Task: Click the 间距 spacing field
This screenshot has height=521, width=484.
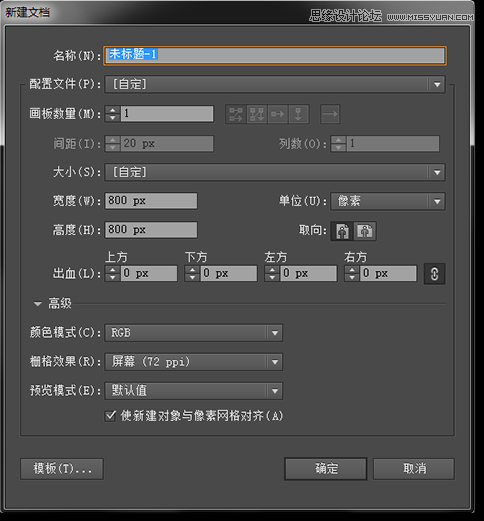Action: 167,144
